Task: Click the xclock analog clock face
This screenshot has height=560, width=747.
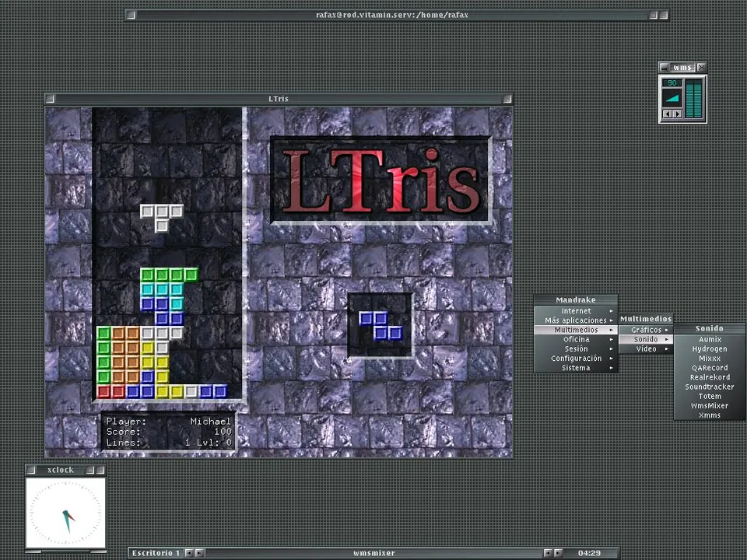Action: (x=65, y=513)
